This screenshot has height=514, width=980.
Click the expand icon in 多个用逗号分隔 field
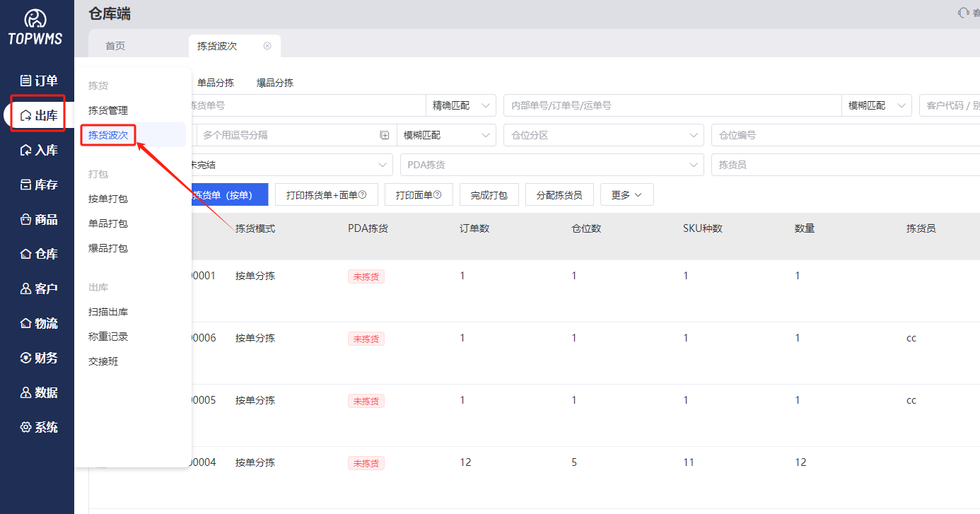coord(385,135)
